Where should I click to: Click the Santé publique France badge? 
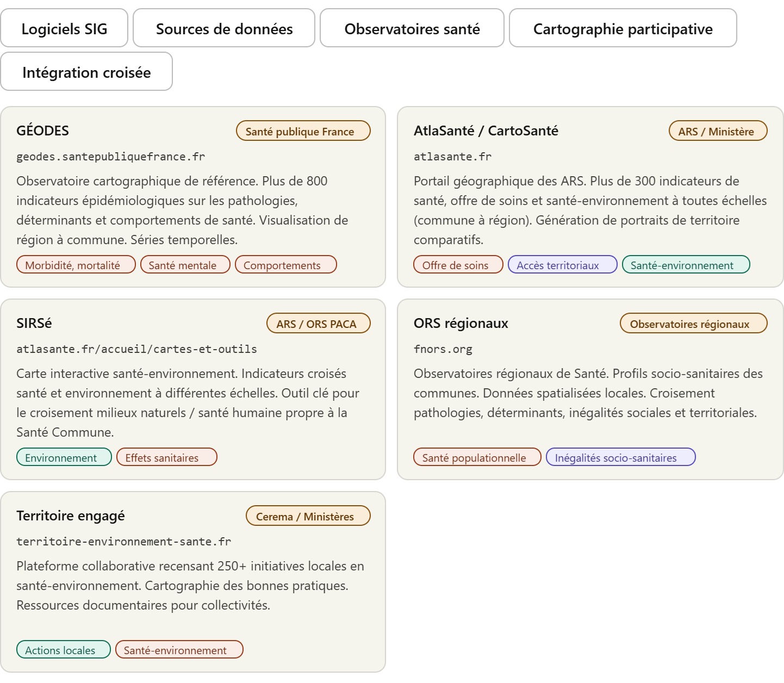(x=303, y=131)
